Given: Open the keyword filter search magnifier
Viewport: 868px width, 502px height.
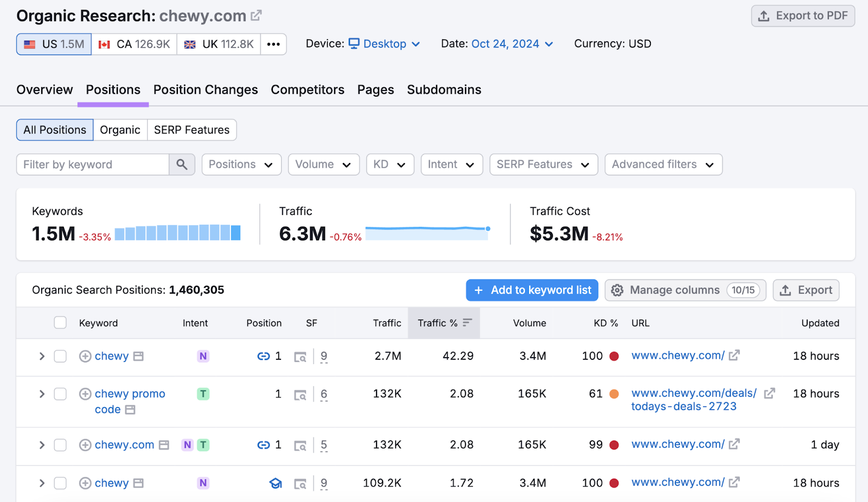Looking at the screenshot, I should (182, 164).
